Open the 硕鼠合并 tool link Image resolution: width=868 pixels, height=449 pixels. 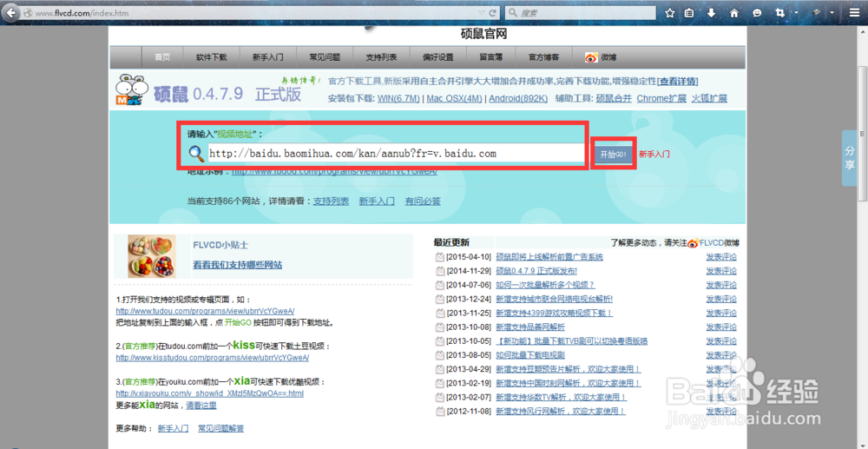[x=613, y=98]
